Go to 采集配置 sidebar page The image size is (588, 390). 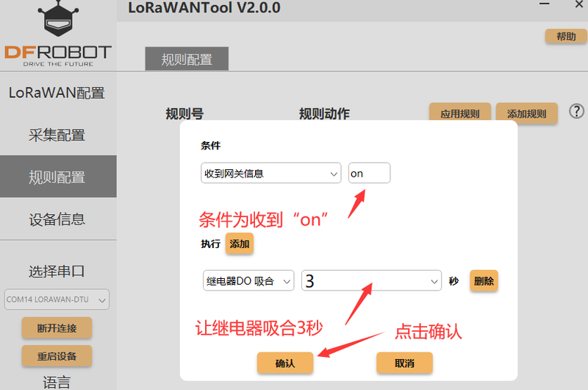coord(57,135)
